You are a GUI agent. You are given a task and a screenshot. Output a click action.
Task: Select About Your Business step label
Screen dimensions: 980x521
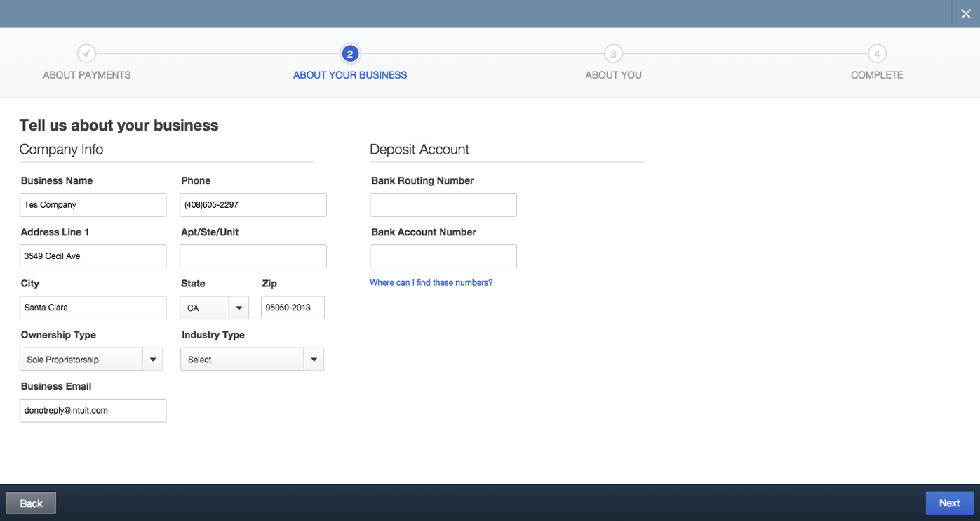pos(350,75)
